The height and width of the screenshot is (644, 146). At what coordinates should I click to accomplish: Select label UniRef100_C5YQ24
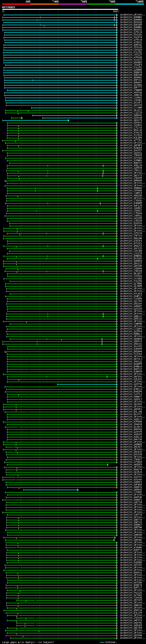(131, 50)
